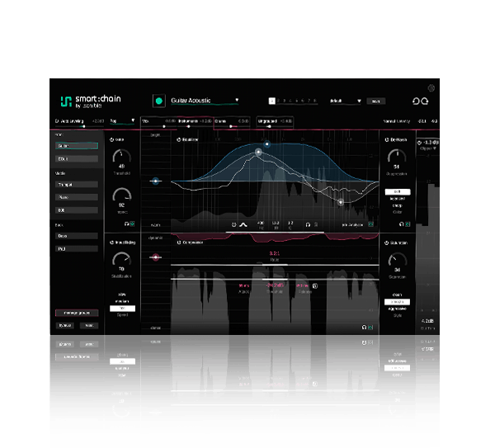This screenshot has height=448, width=495.
Task: Select soft De-Harsh color
Action: pyautogui.click(x=398, y=191)
